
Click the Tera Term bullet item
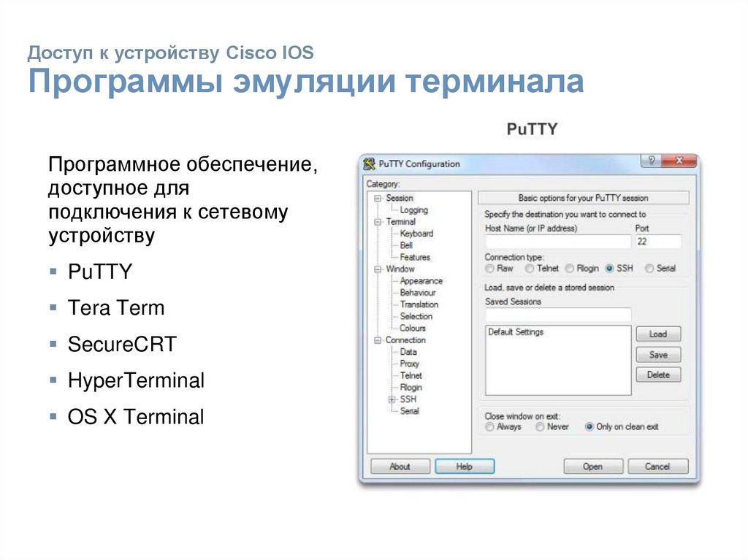(x=116, y=307)
